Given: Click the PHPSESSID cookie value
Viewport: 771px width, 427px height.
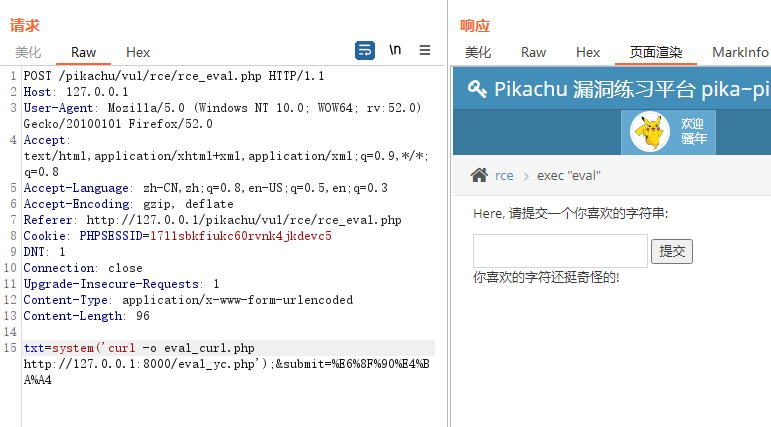Looking at the screenshot, I should (x=241, y=236).
